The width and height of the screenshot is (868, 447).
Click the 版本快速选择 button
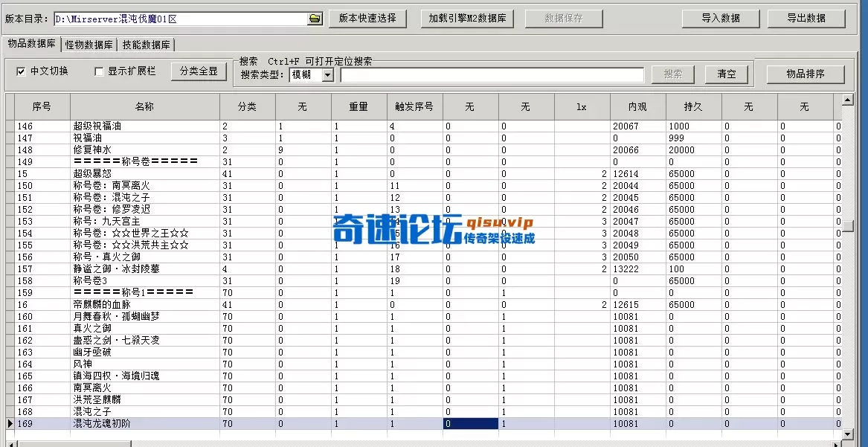(368, 19)
